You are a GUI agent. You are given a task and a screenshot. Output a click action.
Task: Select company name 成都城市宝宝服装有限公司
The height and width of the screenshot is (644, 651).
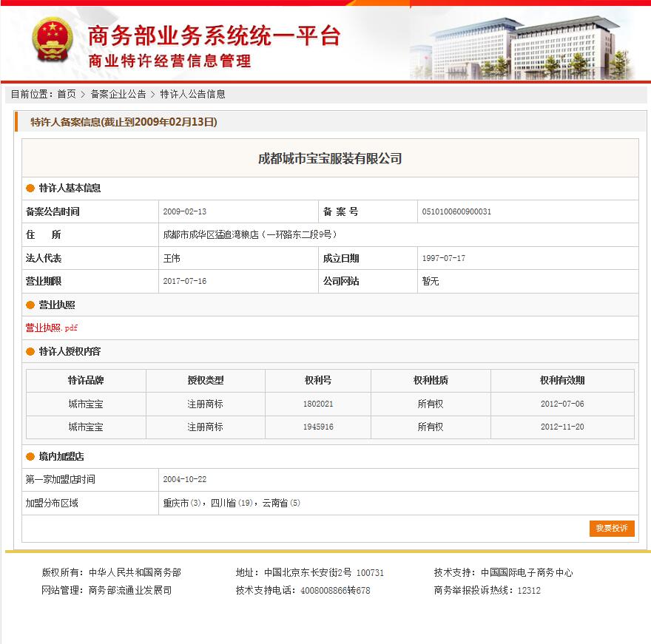point(330,158)
